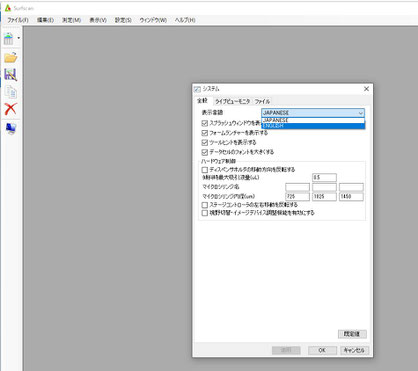
Task: Click the max suction volume field showing 0.5
Action: pos(324,177)
